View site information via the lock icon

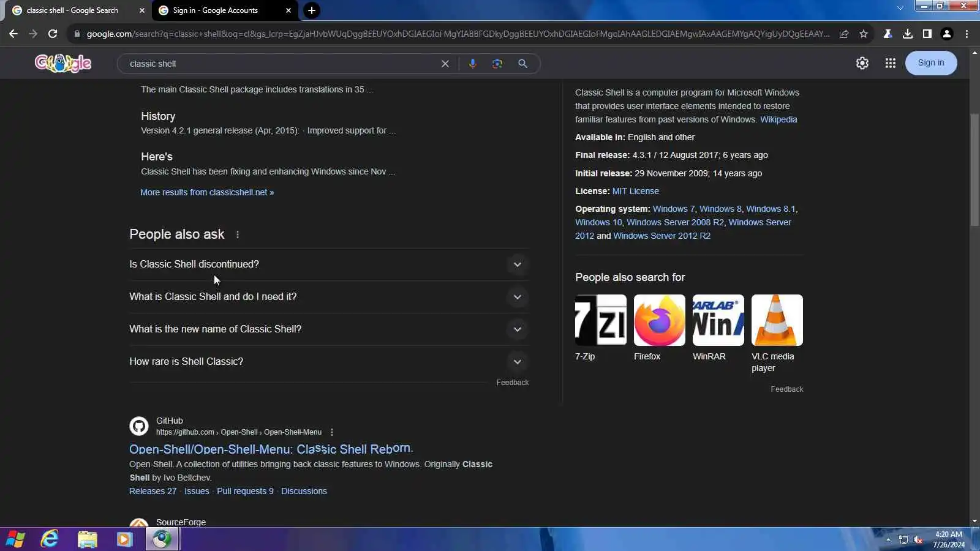(77, 34)
